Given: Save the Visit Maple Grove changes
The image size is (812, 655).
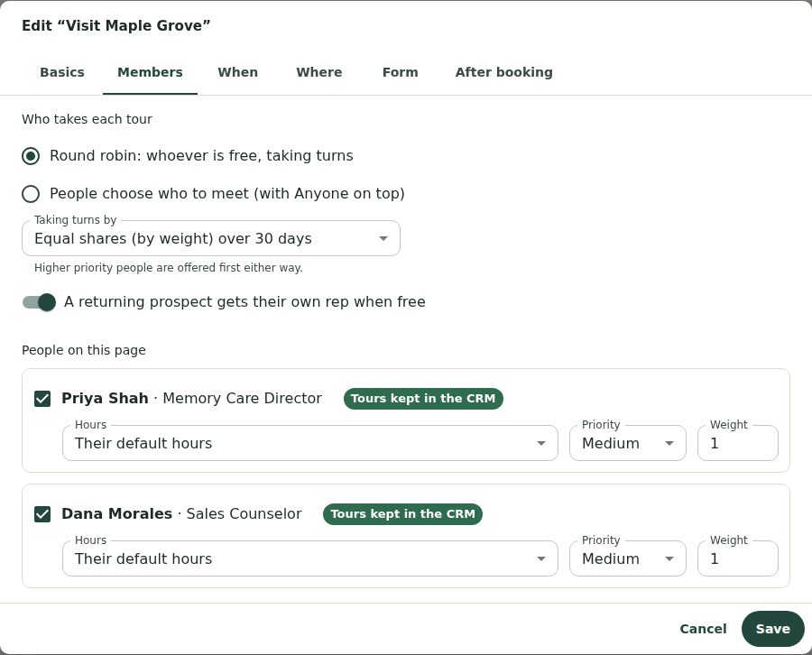Looking at the screenshot, I should pos(772,629).
